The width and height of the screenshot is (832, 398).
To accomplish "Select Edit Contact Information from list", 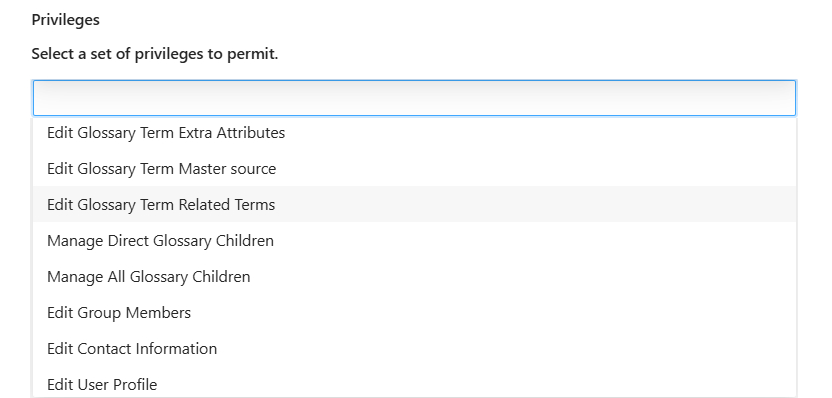I will (x=414, y=349).
